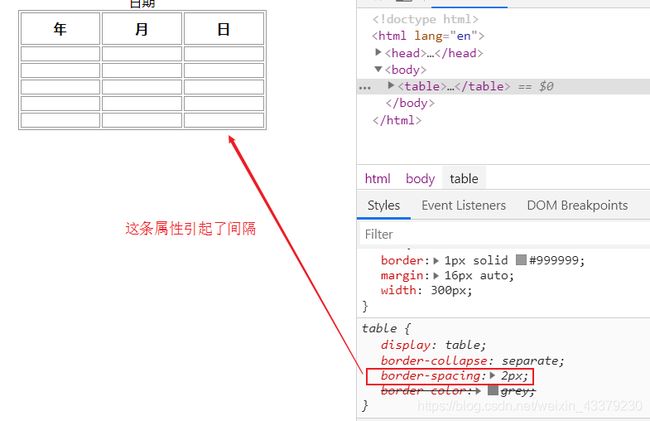Expand the struck-through border-color property

pos(478,390)
